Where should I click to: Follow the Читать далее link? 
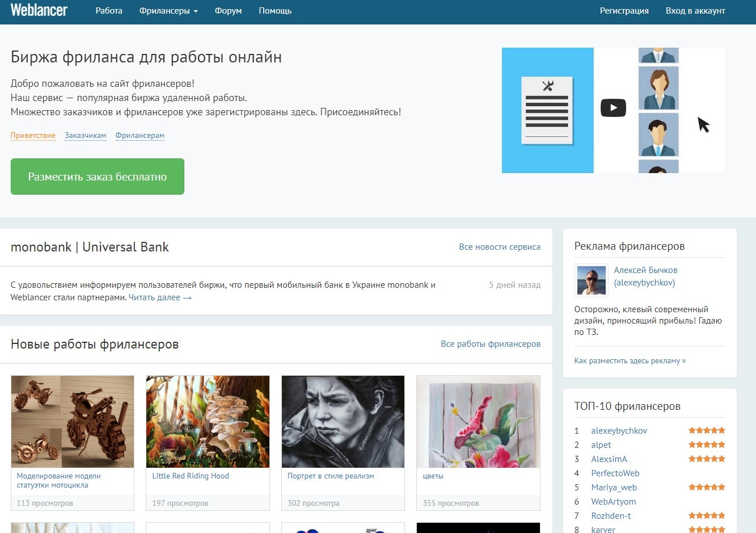pos(160,297)
